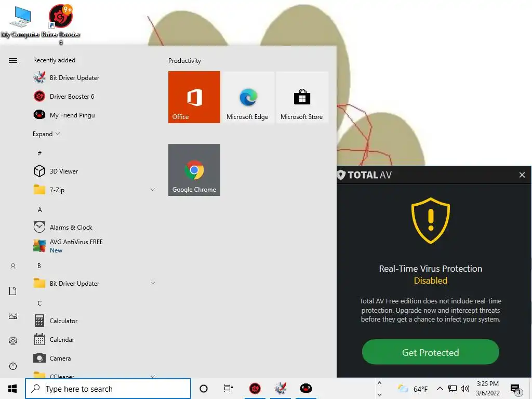Show hidden system tray icons

440,389
